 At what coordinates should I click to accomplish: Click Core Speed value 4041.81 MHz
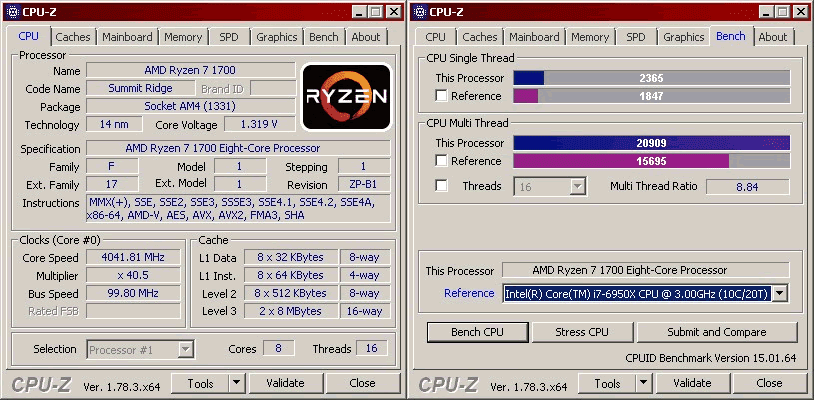(x=133, y=257)
